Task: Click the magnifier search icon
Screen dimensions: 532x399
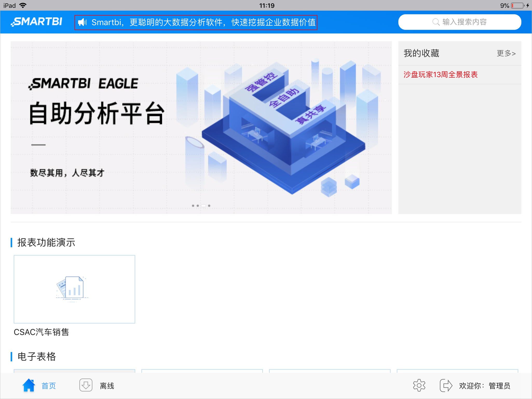Action: 436,22
